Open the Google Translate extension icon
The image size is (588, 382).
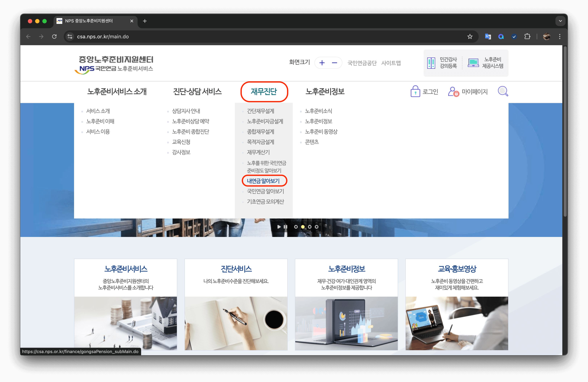[488, 37]
